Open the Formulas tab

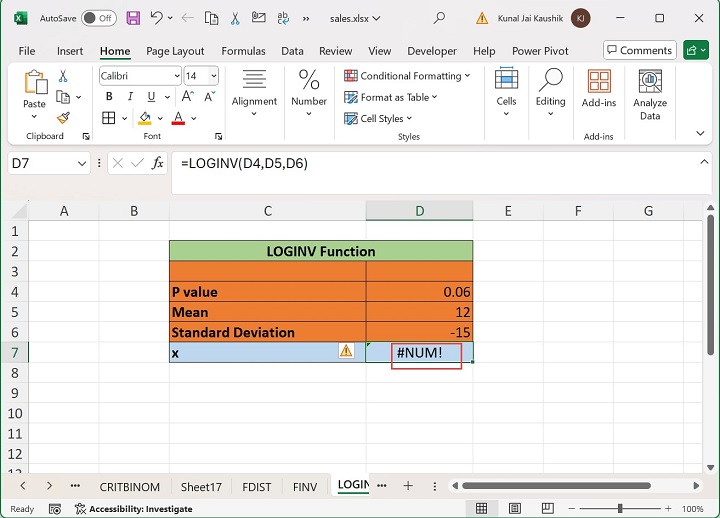tap(243, 51)
